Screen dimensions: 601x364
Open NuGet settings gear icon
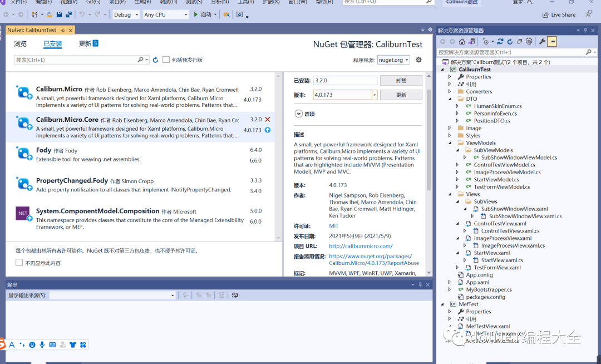coord(418,60)
